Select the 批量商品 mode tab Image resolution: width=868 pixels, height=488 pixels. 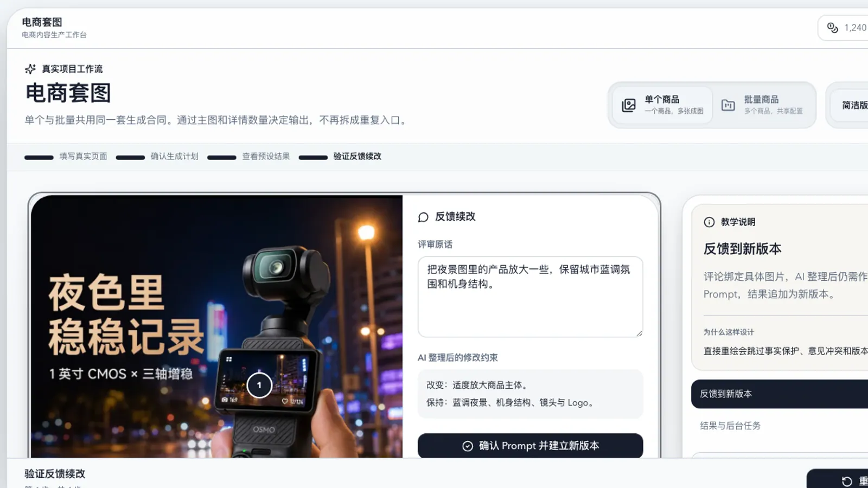pos(762,105)
